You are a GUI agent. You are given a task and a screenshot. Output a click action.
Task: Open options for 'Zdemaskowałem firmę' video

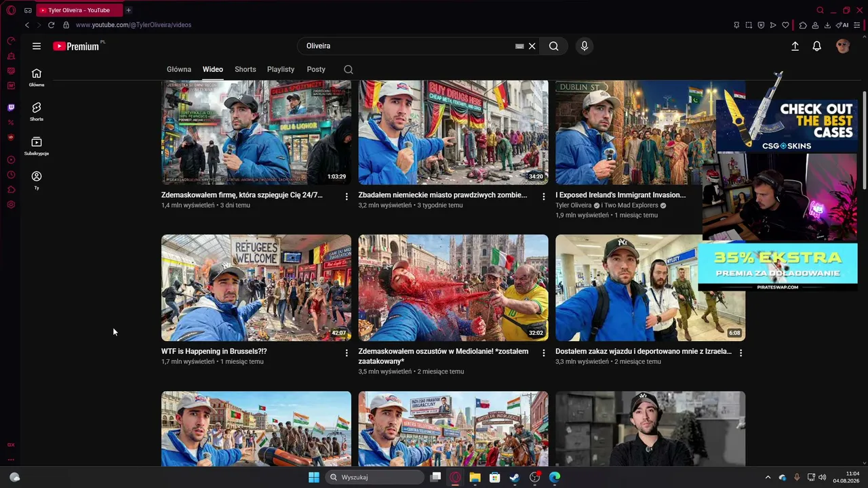[x=347, y=197]
